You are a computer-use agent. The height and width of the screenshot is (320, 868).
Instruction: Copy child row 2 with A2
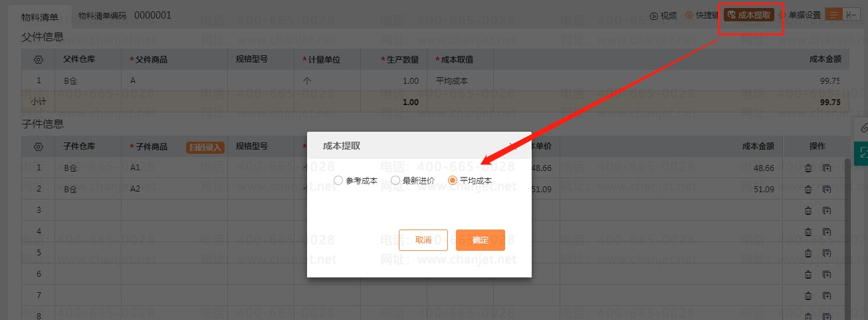827,190
